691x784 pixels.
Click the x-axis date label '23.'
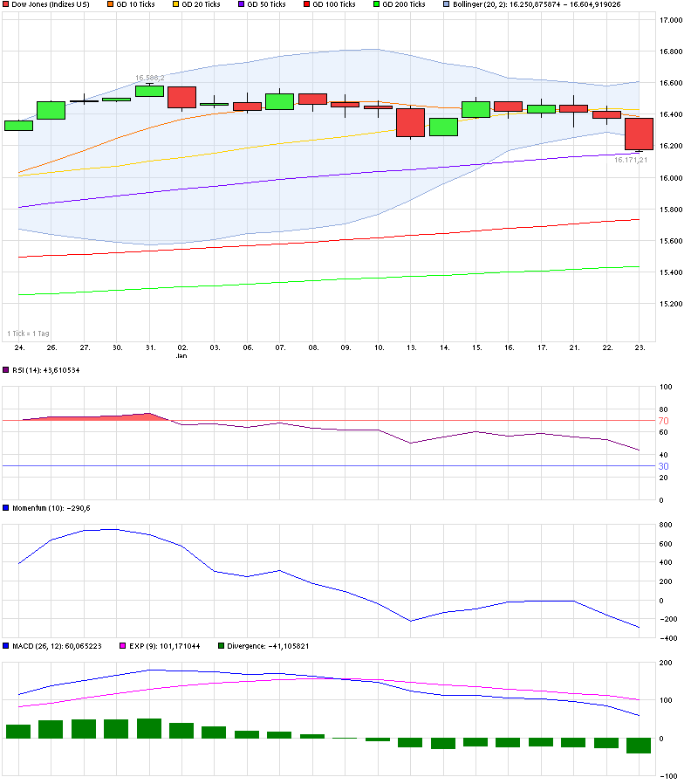pos(640,347)
